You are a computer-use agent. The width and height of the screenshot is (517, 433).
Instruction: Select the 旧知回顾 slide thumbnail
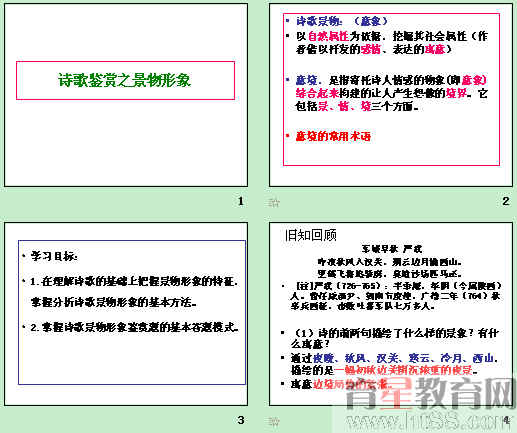point(391,314)
